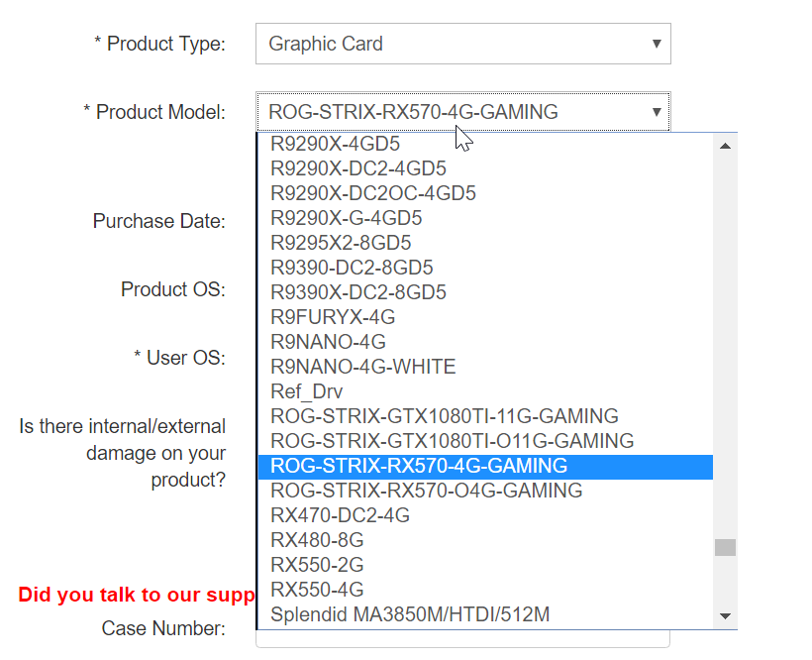Select ROG-STRIX-GTX1080TI-O11G-GAMING
Viewport: 812px width, 660px height.
click(x=485, y=441)
